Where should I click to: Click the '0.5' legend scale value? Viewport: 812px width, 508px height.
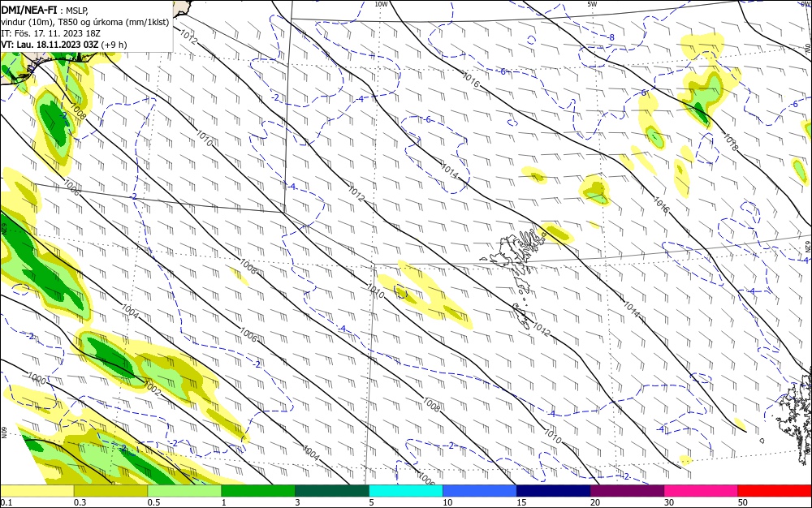[153, 502]
